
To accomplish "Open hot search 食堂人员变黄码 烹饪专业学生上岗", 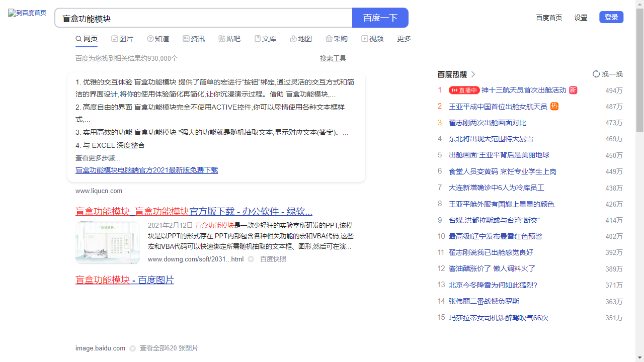I will [x=503, y=171].
